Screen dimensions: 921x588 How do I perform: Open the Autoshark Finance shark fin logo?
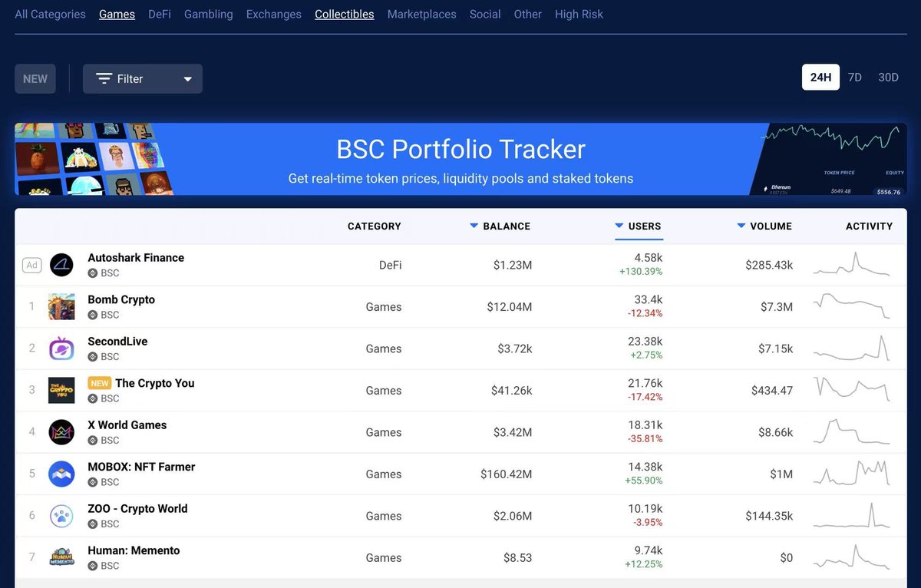(x=61, y=265)
